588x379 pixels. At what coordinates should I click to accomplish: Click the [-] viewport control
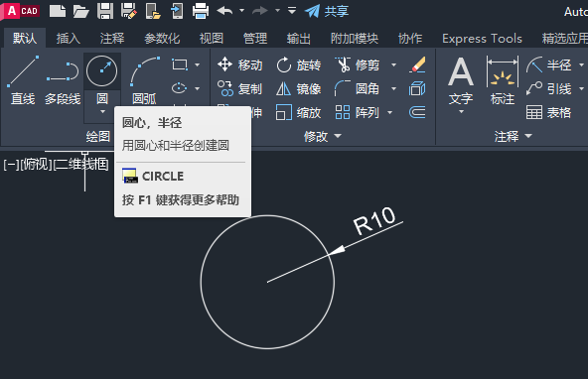point(11,165)
